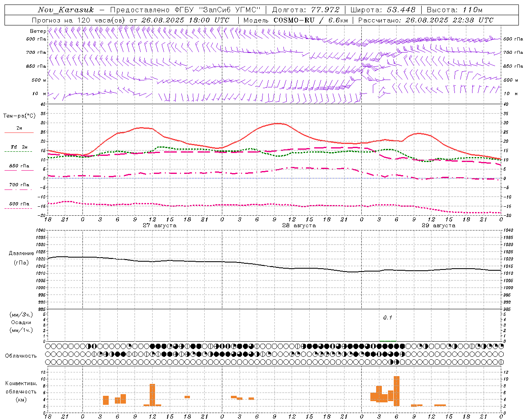This screenshot has height=420, width=525.
Task: Click the (мм/1ч.) precipitation unit label
Action: 21,330
